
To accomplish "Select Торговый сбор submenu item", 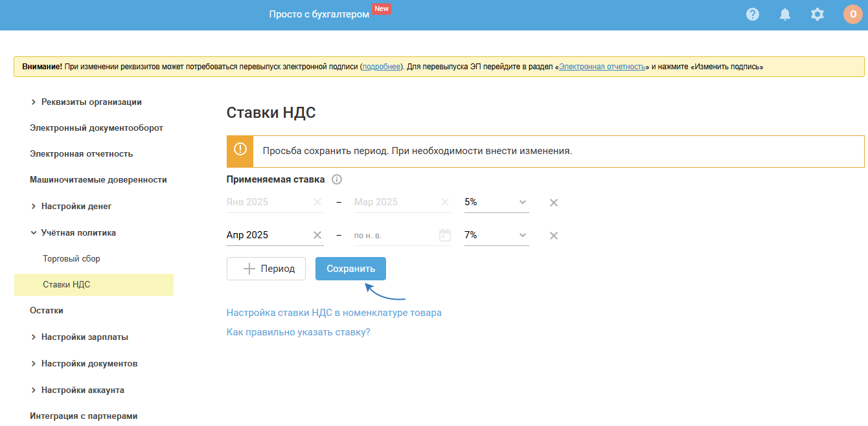I will pyautogui.click(x=72, y=258).
